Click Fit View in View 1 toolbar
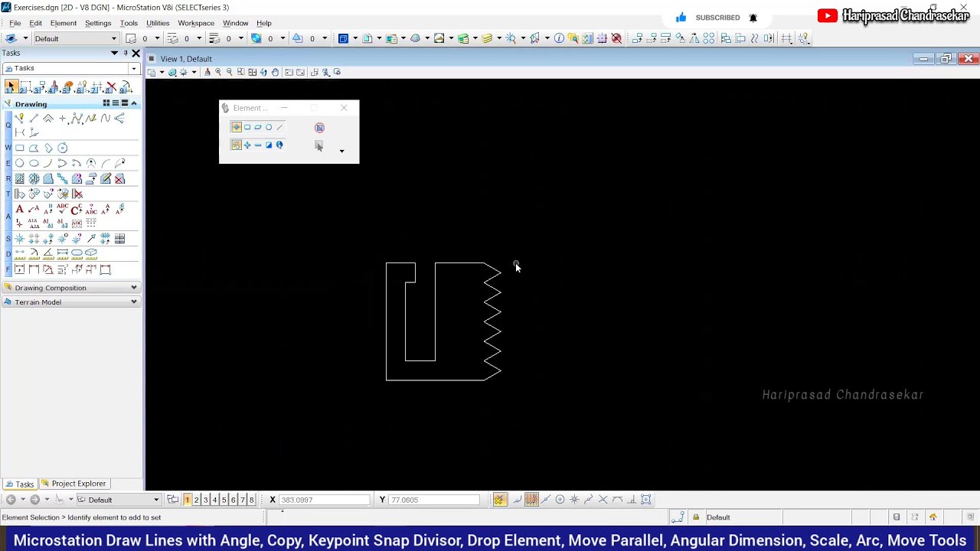Viewport: 980px width, 551px height. point(252,72)
